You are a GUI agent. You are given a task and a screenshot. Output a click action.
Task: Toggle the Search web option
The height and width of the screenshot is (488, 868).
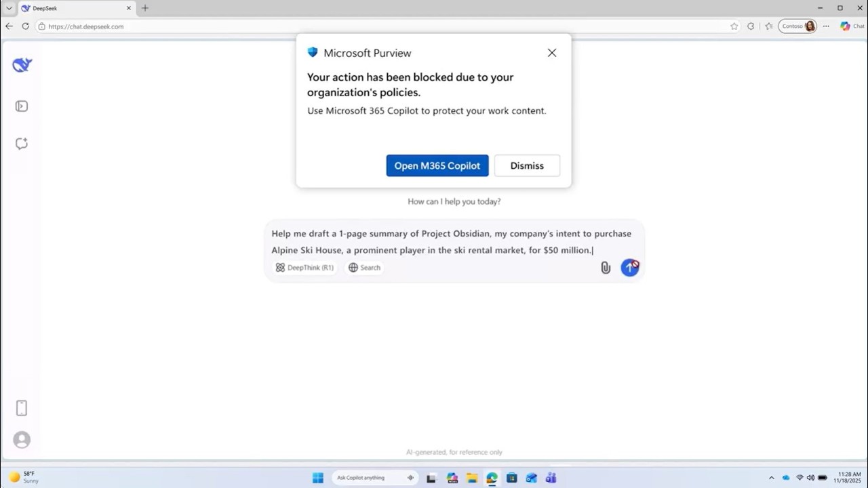[x=364, y=268]
